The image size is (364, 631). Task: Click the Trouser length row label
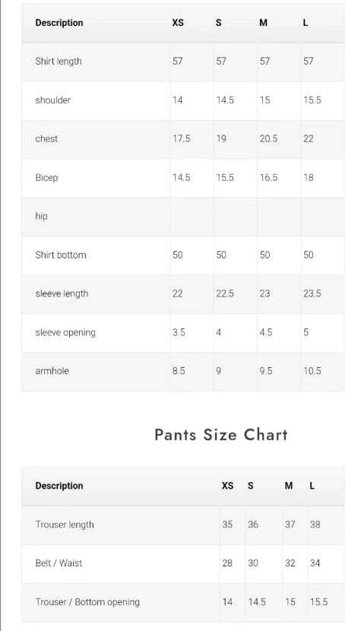[65, 525]
